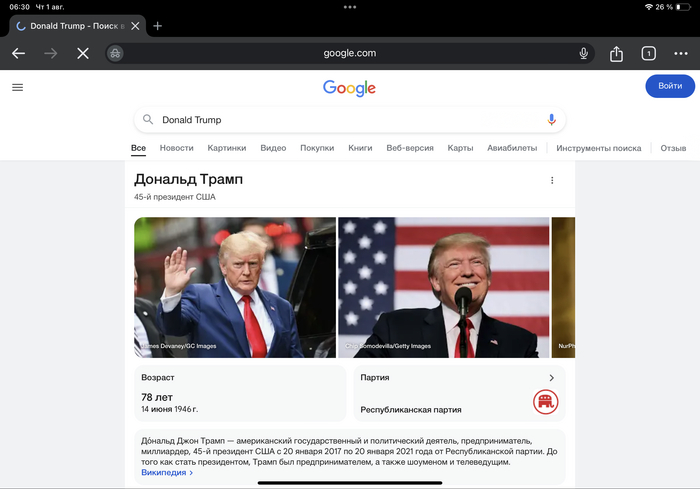Tap the microphone in the address bar
The image size is (700, 489).
tap(583, 54)
